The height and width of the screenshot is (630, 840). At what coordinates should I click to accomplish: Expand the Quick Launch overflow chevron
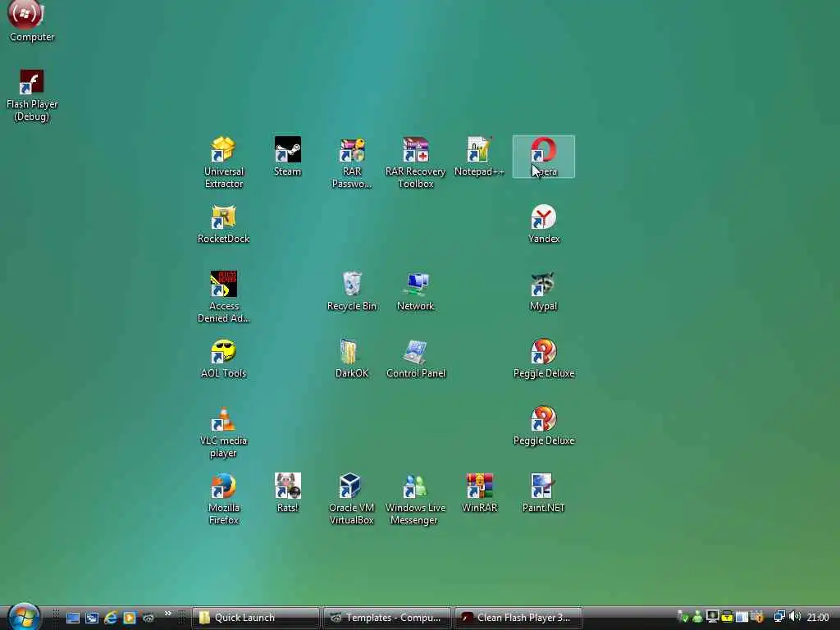[167, 614]
